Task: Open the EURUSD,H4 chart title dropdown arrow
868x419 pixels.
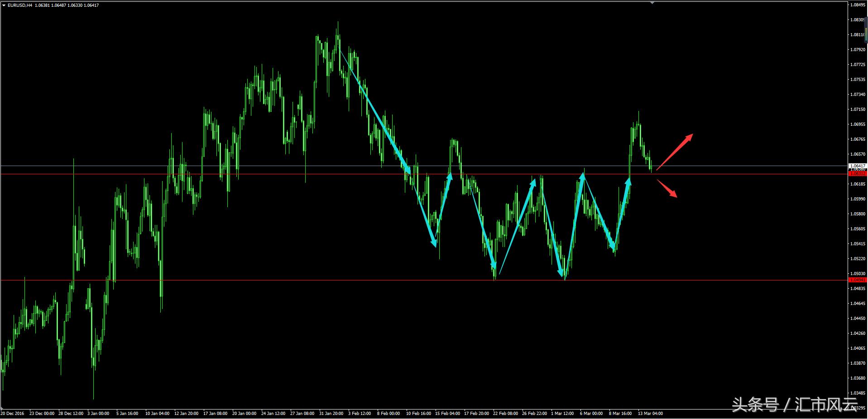Action: 4,5
